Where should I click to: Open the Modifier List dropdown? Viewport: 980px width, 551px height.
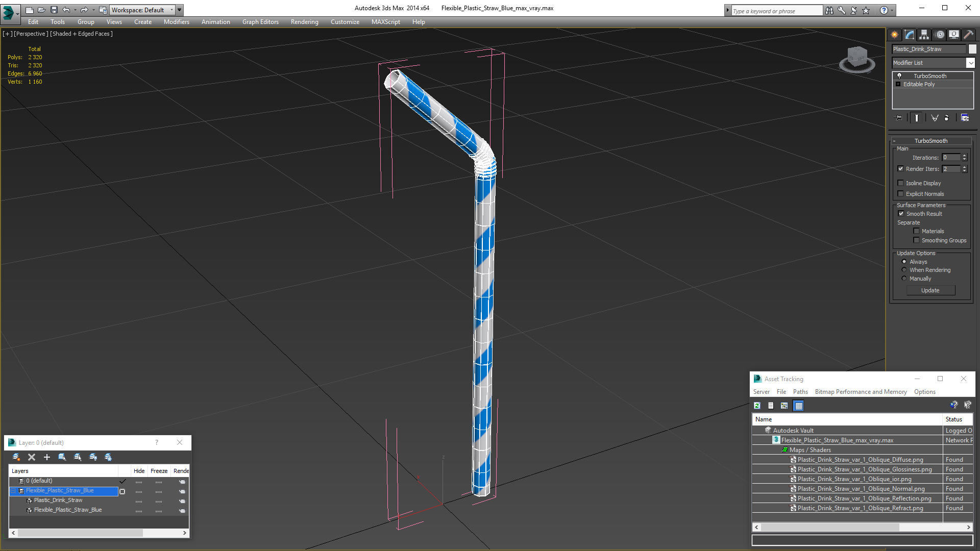tap(970, 63)
